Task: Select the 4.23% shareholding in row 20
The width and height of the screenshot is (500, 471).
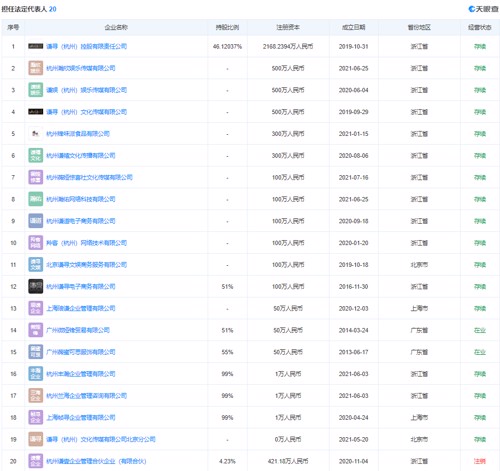Action: [x=227, y=461]
